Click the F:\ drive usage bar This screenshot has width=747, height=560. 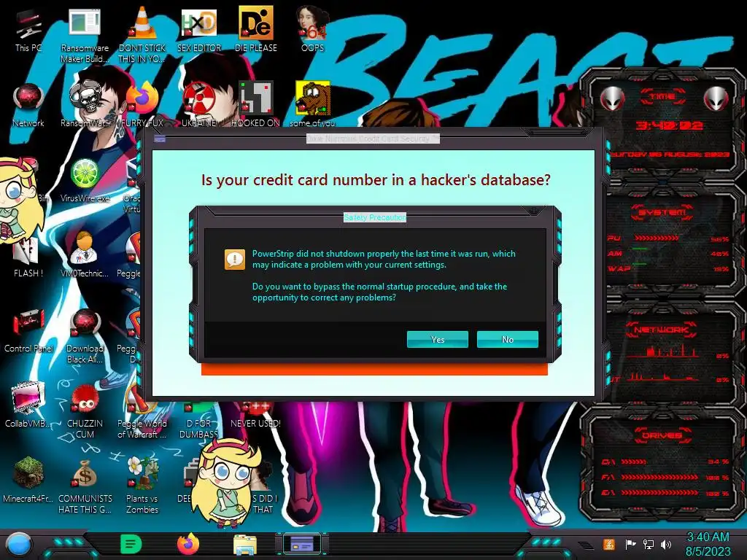coord(659,477)
